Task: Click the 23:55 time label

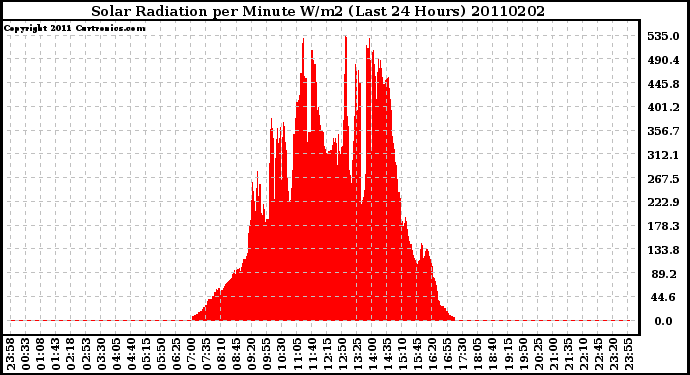Action: 628,355
